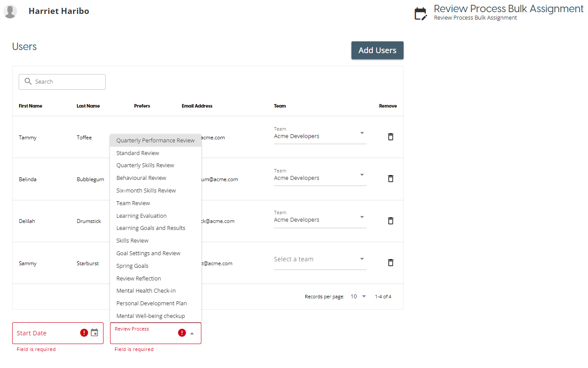Viewport: 588px width, 368px height.
Task: Choose the Spring Goals option
Action: point(132,266)
